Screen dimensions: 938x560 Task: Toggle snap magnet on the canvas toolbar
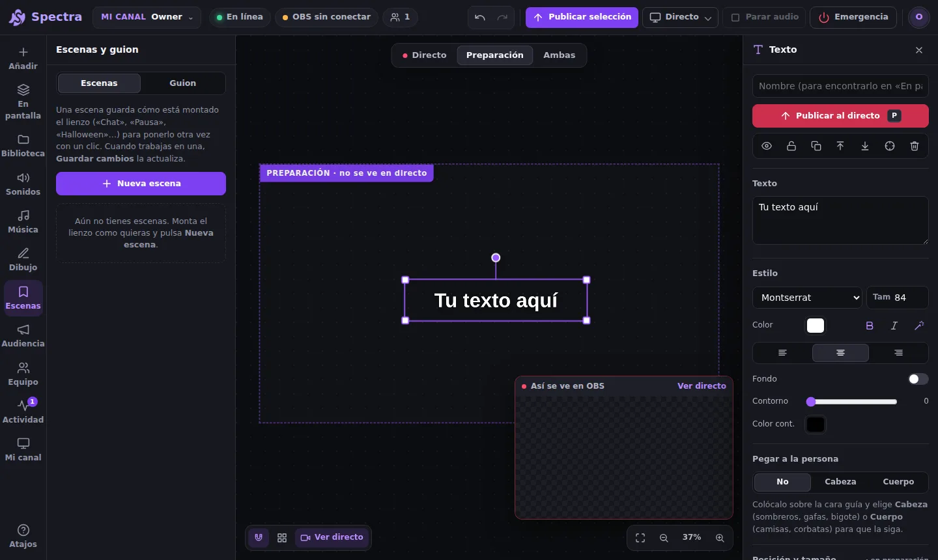pyautogui.click(x=259, y=538)
